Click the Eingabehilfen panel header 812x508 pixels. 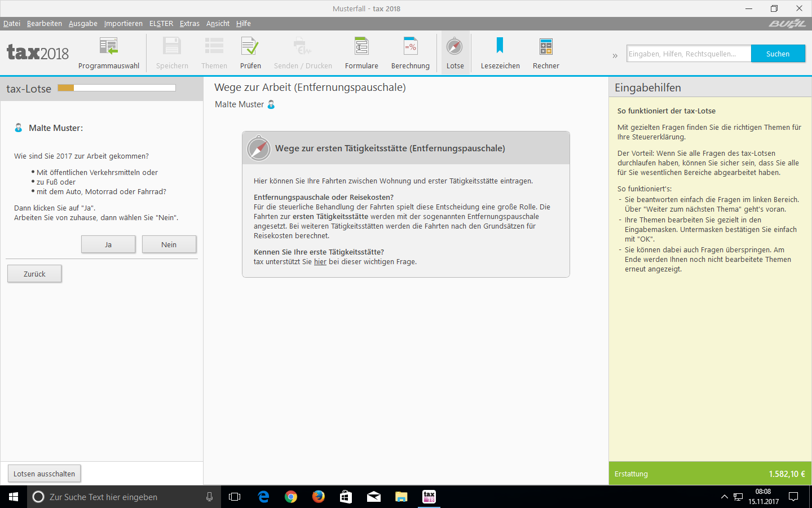(x=710, y=87)
